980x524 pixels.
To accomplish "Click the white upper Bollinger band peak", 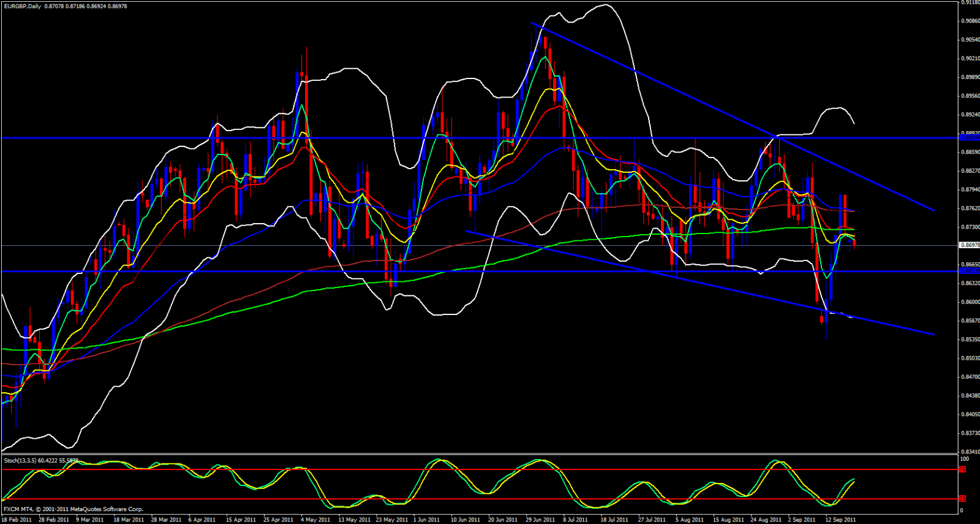I will click(605, 6).
